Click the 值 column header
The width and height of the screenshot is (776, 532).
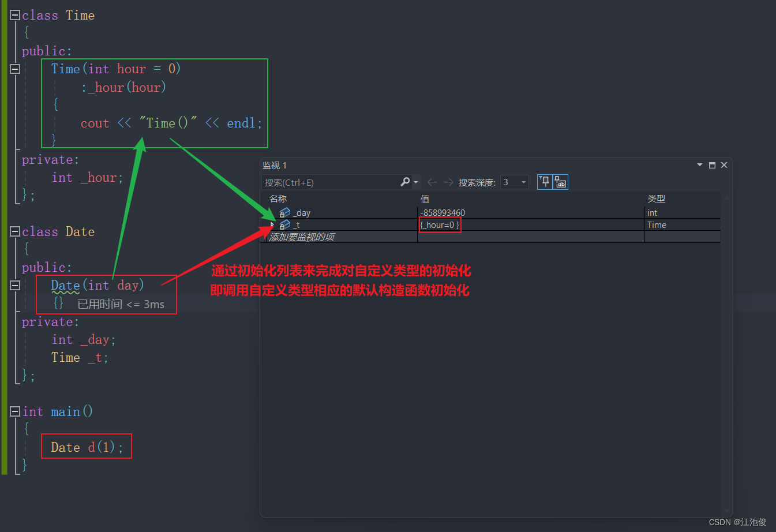tap(425, 198)
